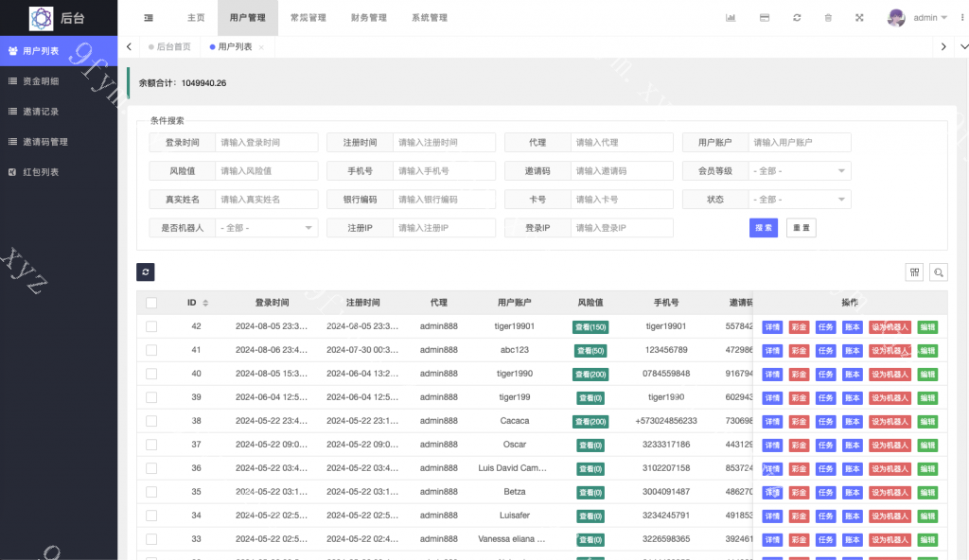Image resolution: width=969 pixels, height=560 pixels.
Task: View risk value 查看(50) for abc123
Action: pyautogui.click(x=590, y=351)
